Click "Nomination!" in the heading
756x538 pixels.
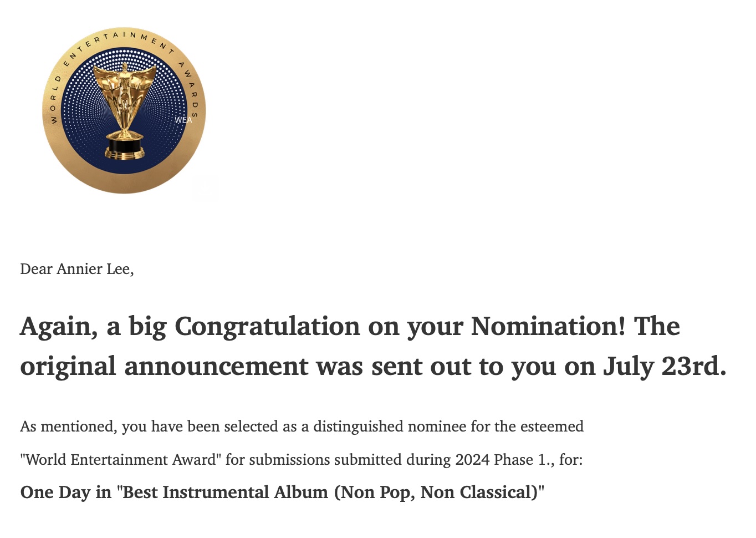tap(548, 326)
